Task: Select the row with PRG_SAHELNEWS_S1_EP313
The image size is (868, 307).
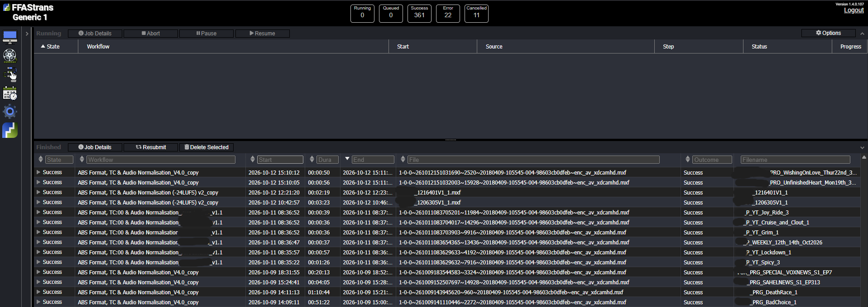Action: [447, 282]
